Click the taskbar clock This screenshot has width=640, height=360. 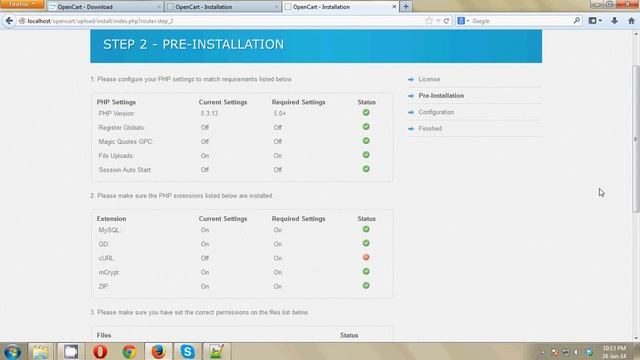[614, 352]
